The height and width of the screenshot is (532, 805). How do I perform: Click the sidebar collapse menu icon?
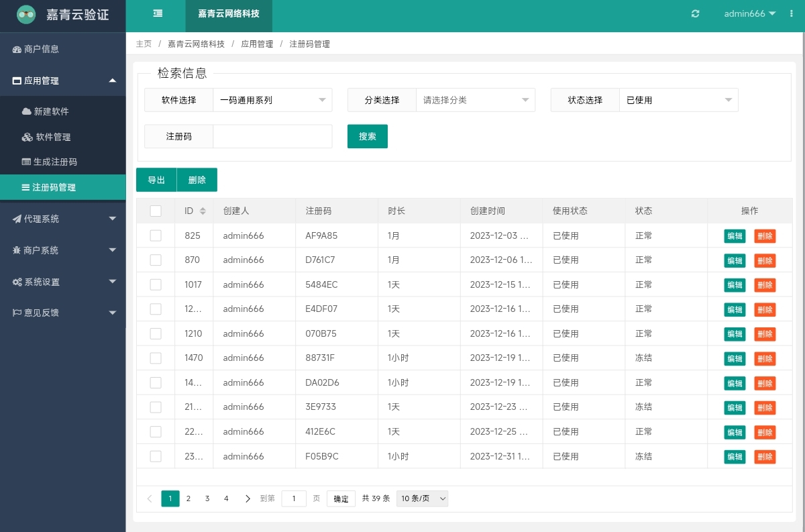point(158,13)
